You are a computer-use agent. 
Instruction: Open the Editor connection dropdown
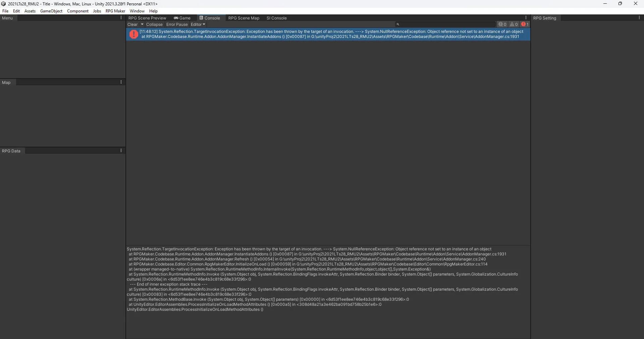click(x=198, y=25)
